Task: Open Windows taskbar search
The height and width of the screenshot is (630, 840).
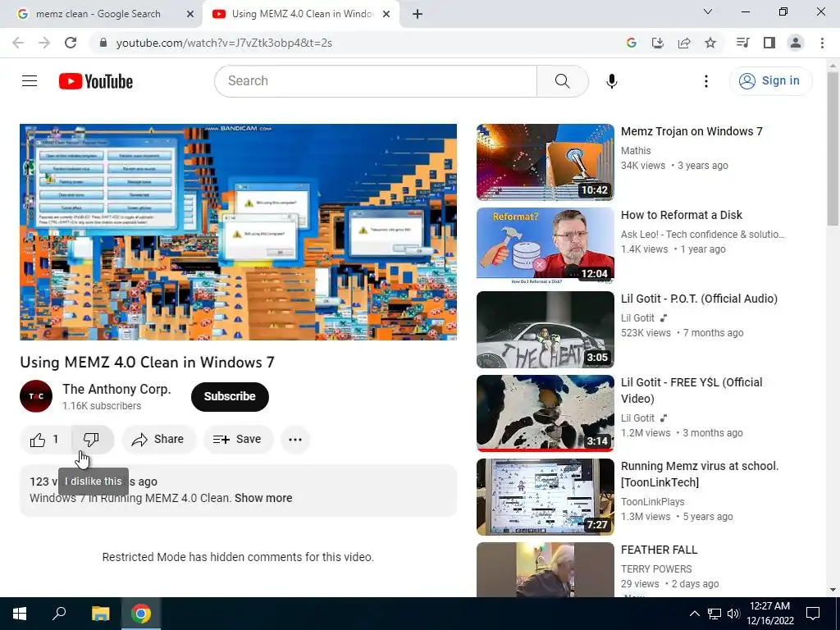Action: coord(59,614)
